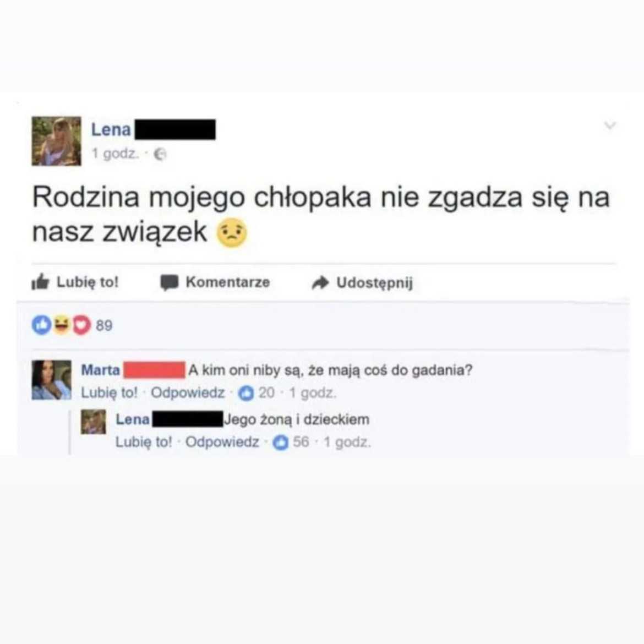This screenshot has width=644, height=644.
Task: Open Marta's profile name link
Action: pos(101,370)
